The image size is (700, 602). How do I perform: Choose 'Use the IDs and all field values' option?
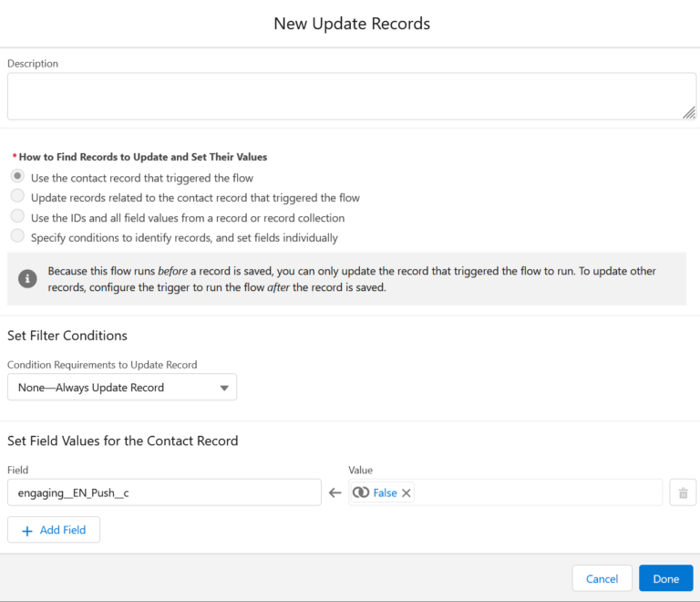(17, 217)
